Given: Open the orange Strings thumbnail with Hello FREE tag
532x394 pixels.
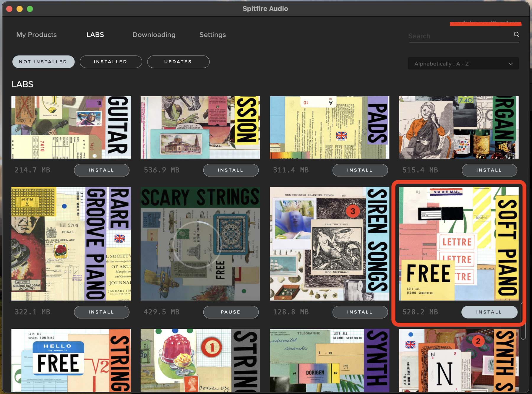Looking at the screenshot, I should pos(71,360).
